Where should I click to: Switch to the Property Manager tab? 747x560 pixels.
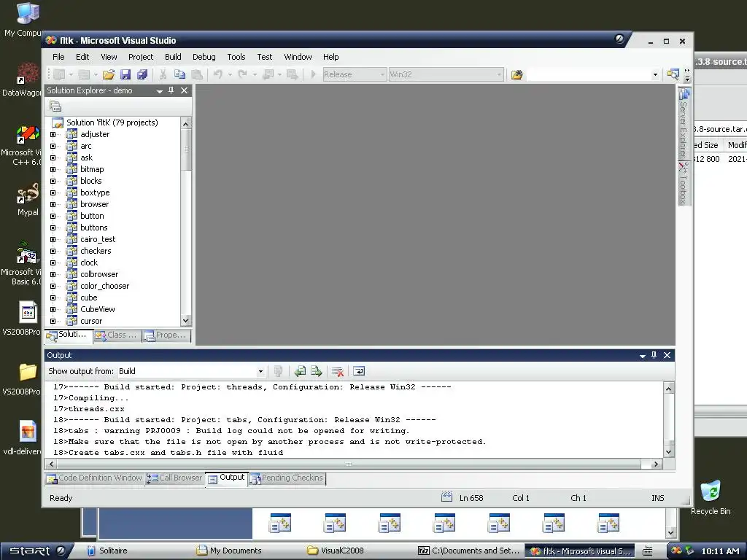[x=166, y=335]
